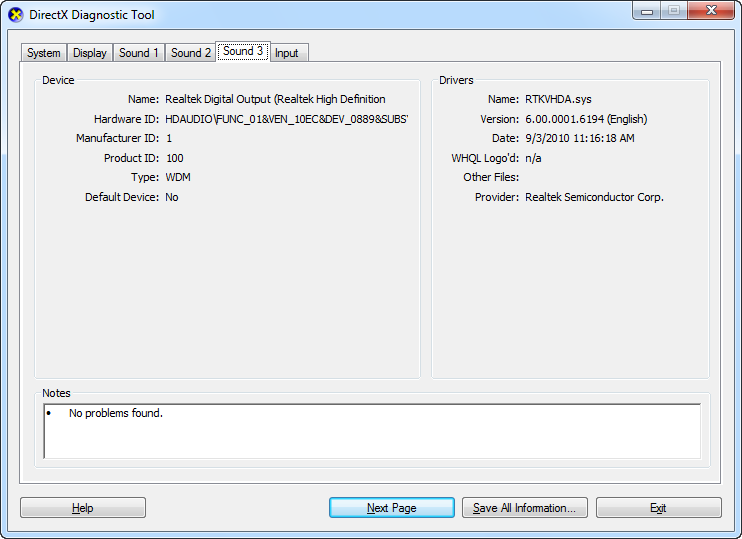Click the Manufacturer ID value 1

click(x=169, y=138)
